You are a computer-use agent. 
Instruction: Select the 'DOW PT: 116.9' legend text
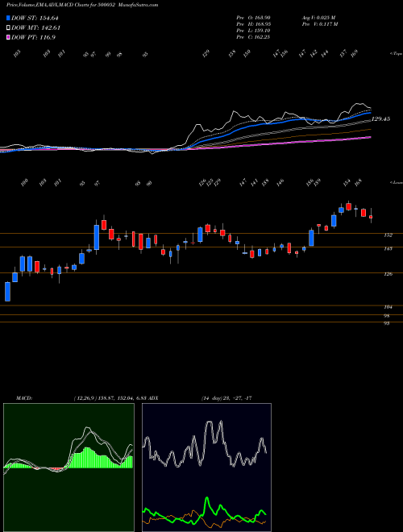tap(33, 37)
